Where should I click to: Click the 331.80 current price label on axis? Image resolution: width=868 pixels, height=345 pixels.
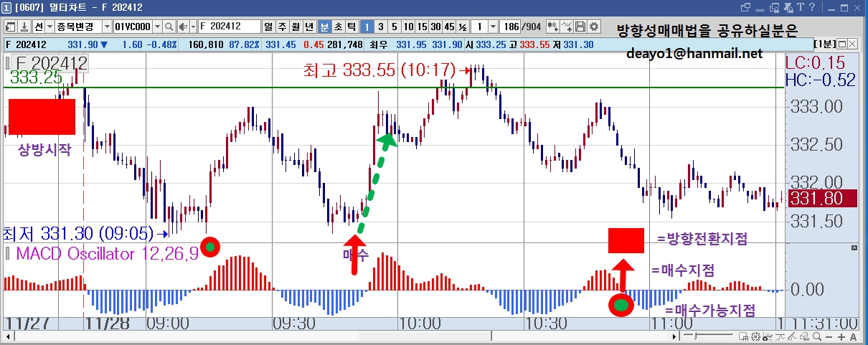click(822, 199)
